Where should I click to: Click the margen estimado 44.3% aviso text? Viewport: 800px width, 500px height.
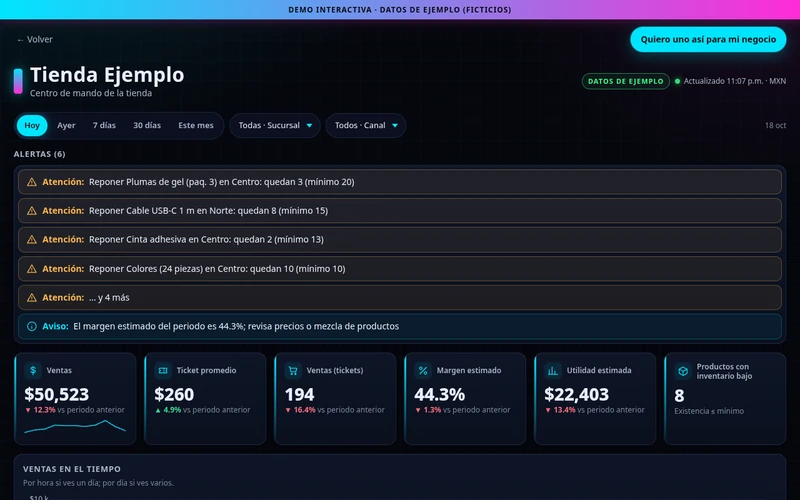pyautogui.click(x=236, y=327)
